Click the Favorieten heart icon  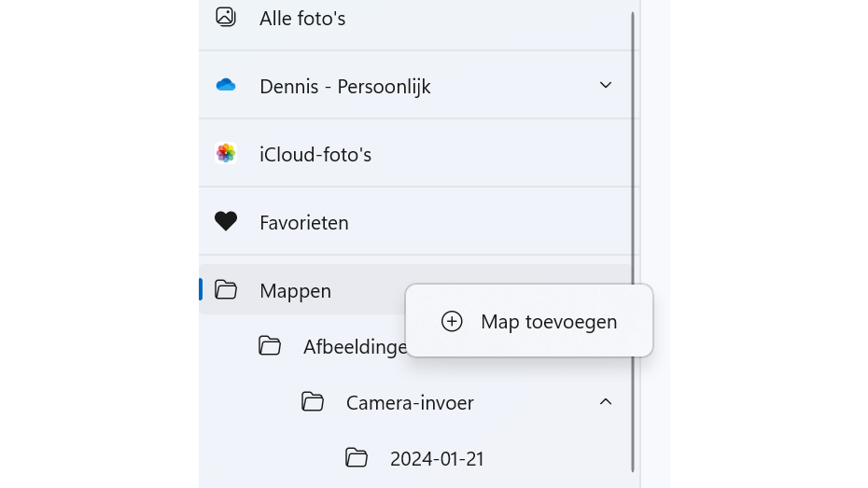tap(225, 222)
